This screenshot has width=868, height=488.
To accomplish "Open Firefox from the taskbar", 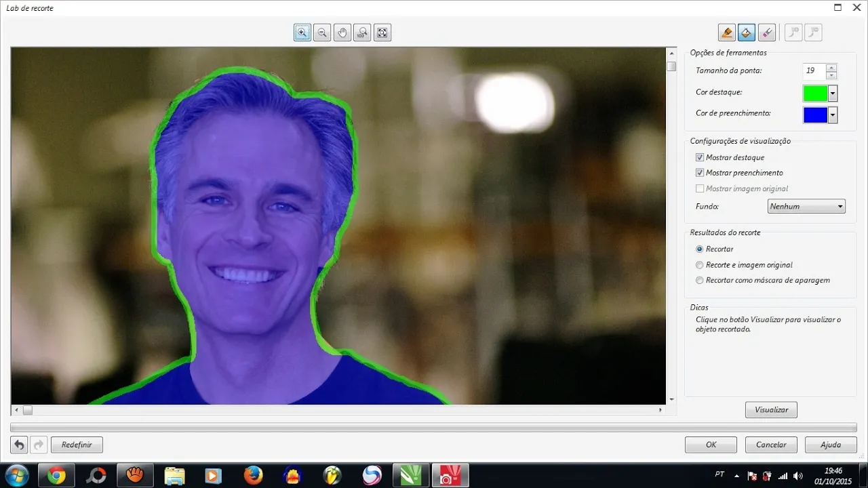I will 254,476.
